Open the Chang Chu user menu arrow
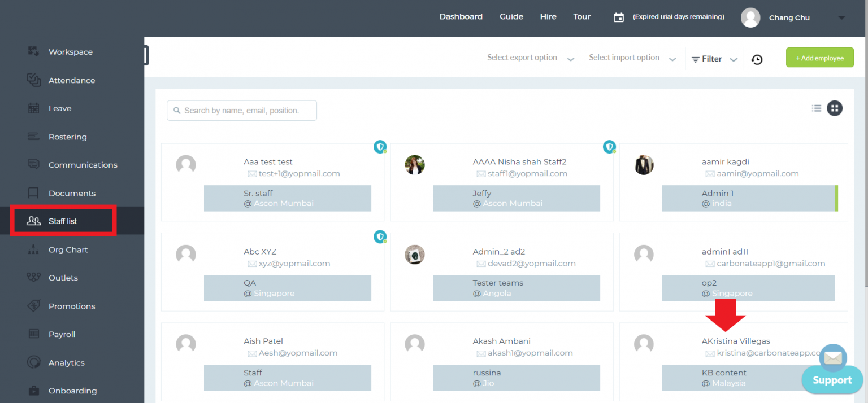 (841, 18)
